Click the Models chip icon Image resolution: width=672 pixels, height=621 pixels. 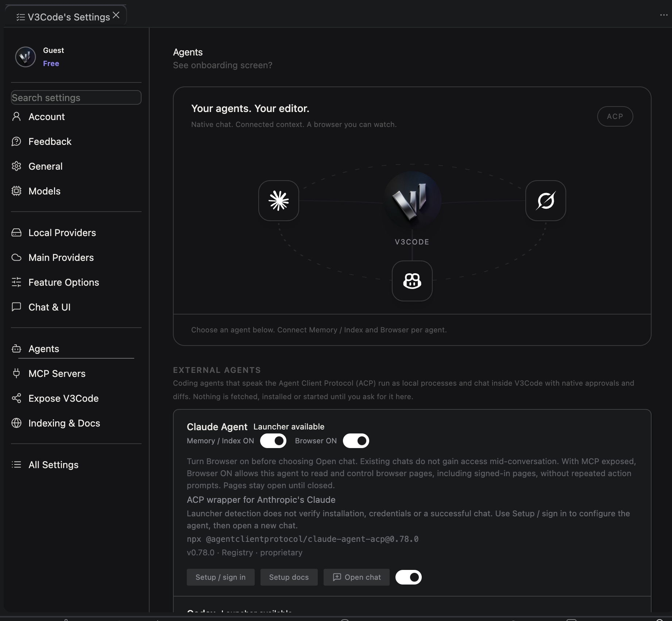(x=16, y=191)
